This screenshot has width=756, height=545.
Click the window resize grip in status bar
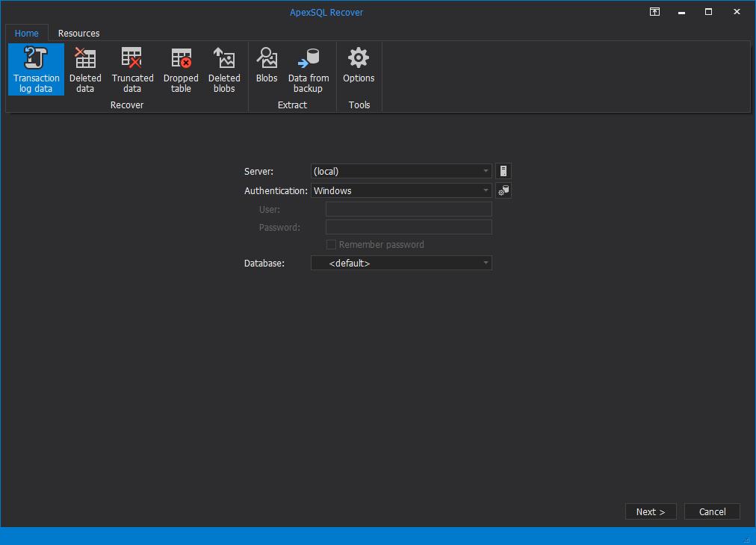(747, 541)
